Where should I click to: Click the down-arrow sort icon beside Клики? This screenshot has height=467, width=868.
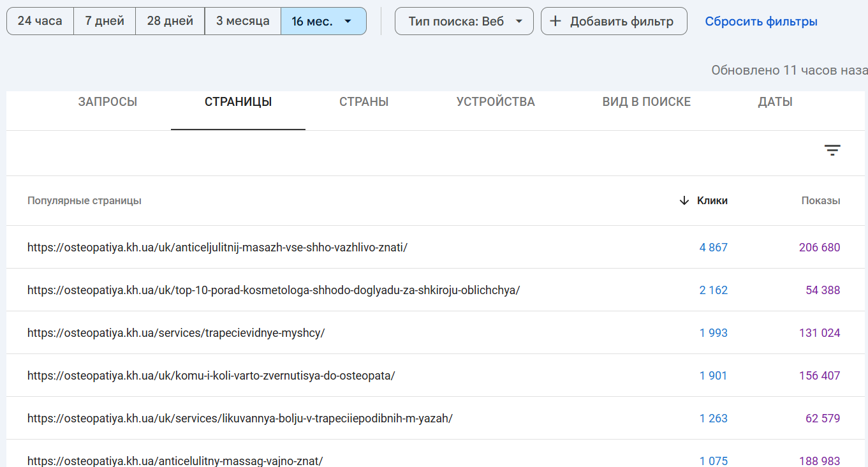tap(684, 200)
